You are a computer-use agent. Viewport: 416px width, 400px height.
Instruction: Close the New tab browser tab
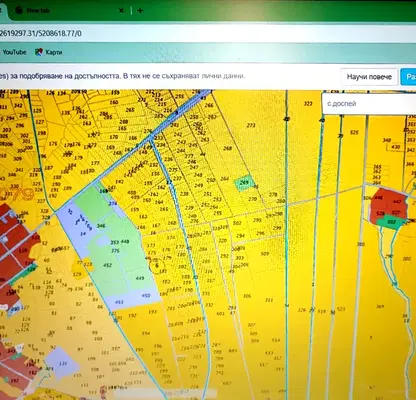click(x=121, y=11)
